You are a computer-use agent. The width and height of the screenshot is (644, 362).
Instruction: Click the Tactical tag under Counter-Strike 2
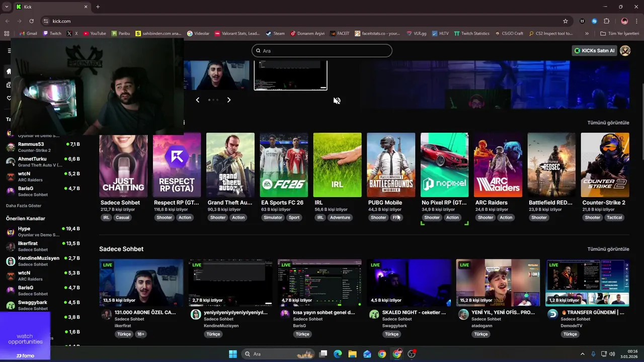614,218
